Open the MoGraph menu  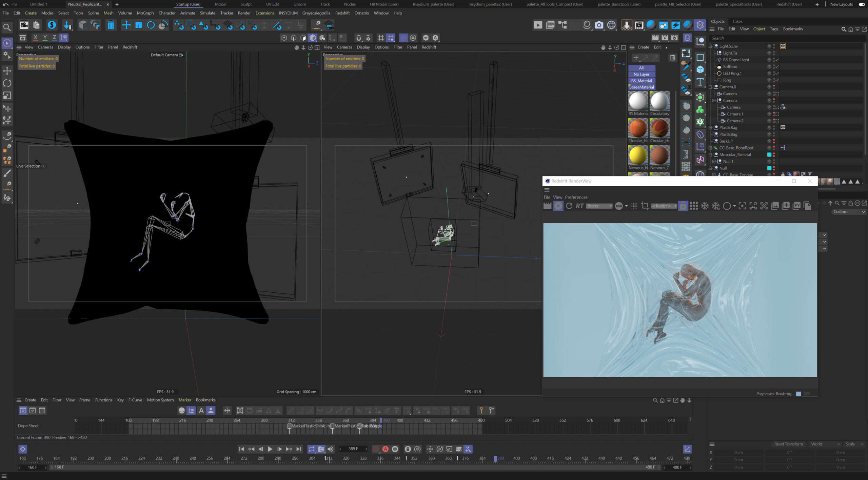tap(146, 13)
